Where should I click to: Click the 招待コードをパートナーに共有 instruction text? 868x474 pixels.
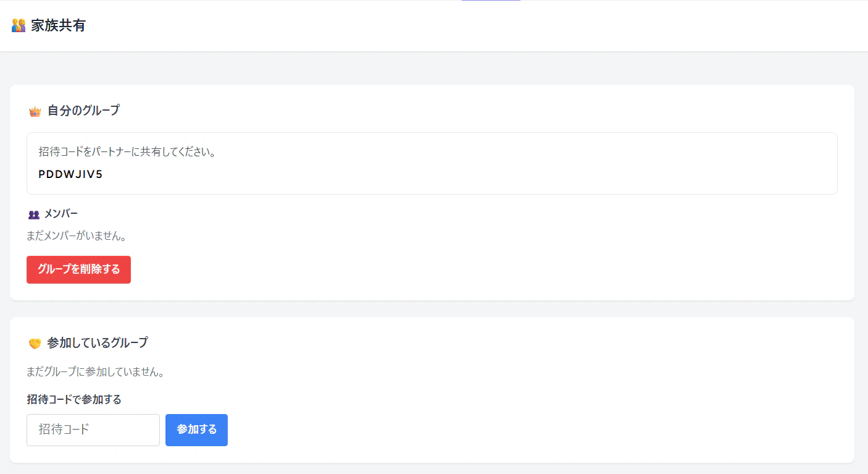pos(127,151)
